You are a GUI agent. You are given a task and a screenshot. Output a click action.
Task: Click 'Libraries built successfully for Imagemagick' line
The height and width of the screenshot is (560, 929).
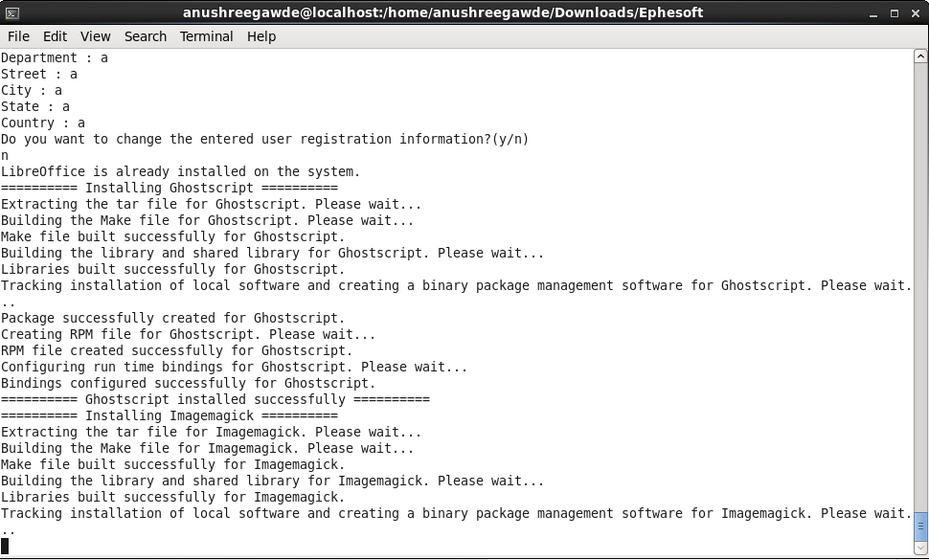coord(173,497)
